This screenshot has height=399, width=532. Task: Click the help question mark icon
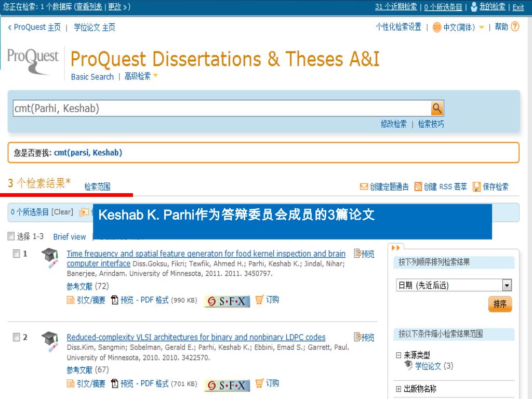515,26
